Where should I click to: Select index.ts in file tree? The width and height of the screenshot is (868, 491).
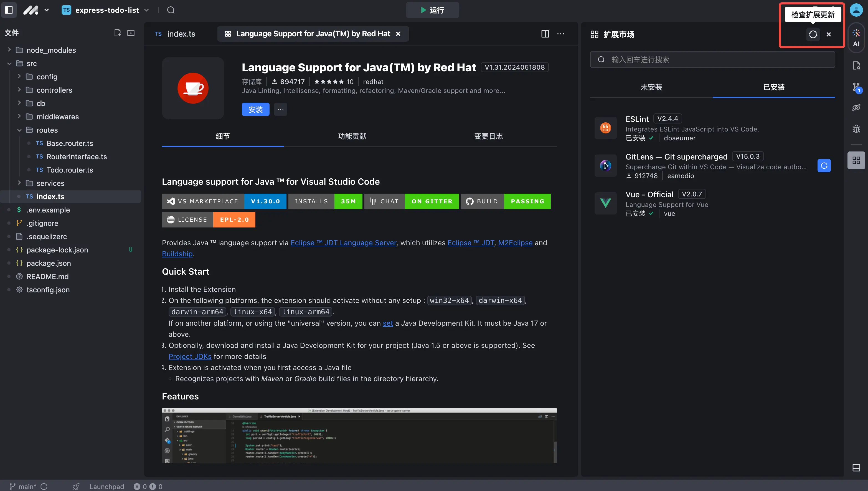coord(70,197)
